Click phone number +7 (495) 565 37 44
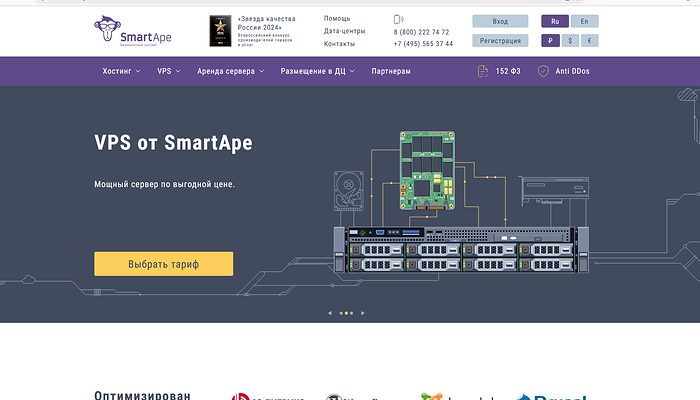The image size is (700, 400). pos(423,44)
